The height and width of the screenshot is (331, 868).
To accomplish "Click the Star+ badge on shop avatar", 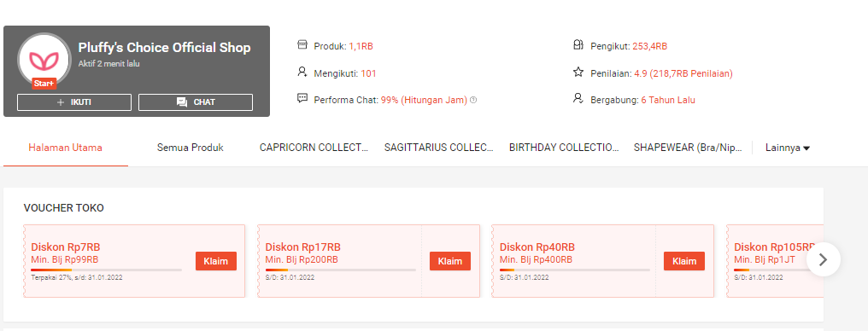I will pyautogui.click(x=44, y=84).
